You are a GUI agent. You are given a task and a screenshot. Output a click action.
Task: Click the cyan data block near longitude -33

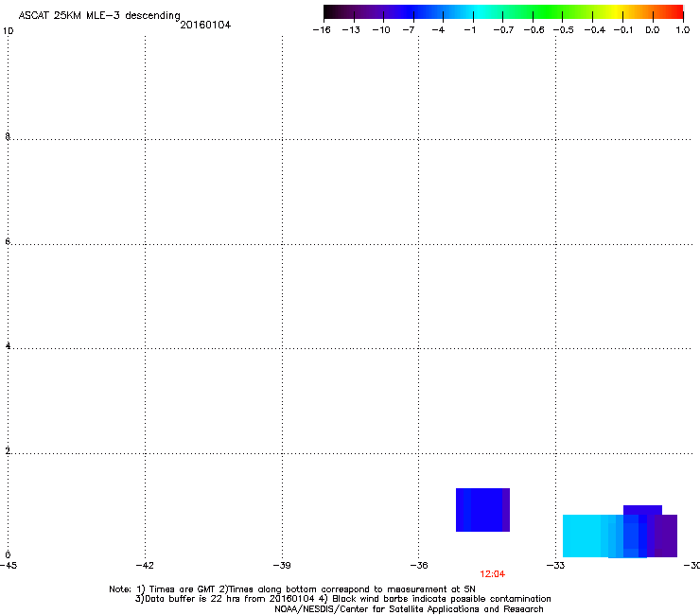582,536
